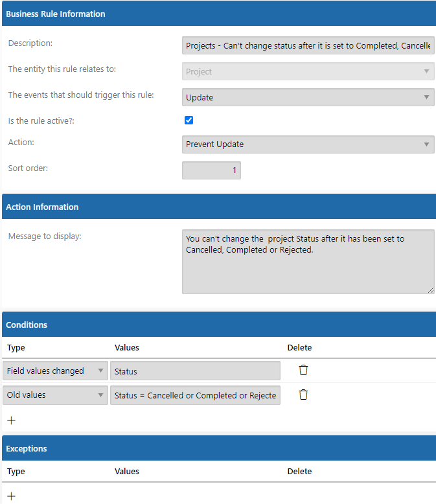Open the 'Old values' type dropdown

tap(55, 395)
